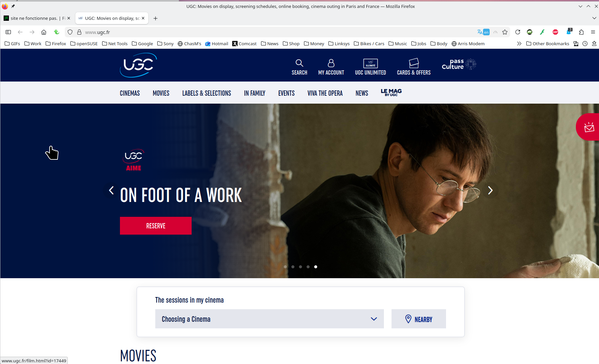Open My Account user icon
Image resolution: width=599 pixels, height=364 pixels.
[331, 63]
